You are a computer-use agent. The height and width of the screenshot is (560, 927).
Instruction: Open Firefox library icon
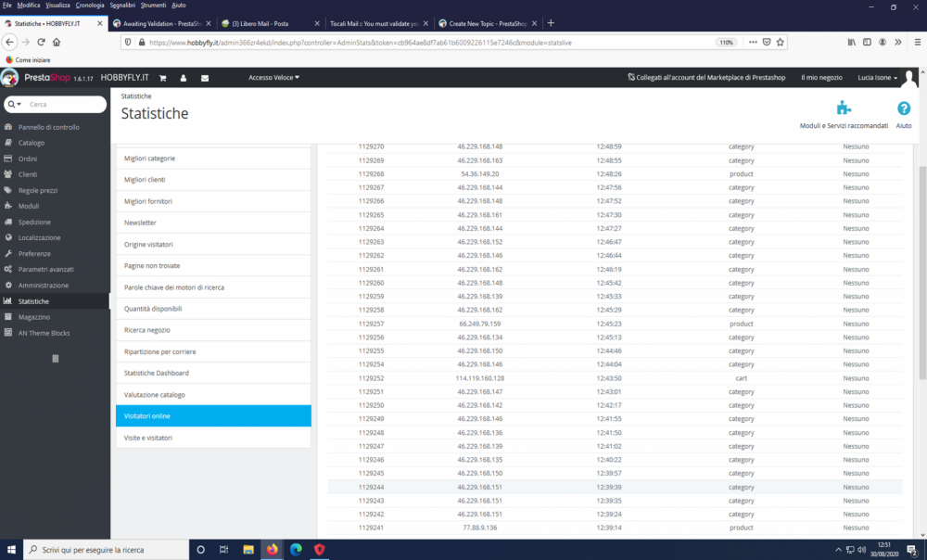click(851, 42)
